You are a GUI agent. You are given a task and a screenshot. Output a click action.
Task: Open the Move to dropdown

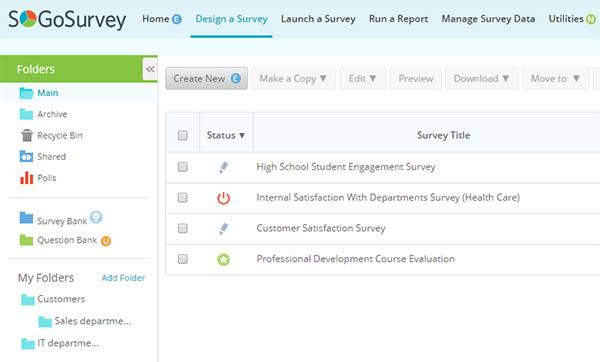pos(555,78)
